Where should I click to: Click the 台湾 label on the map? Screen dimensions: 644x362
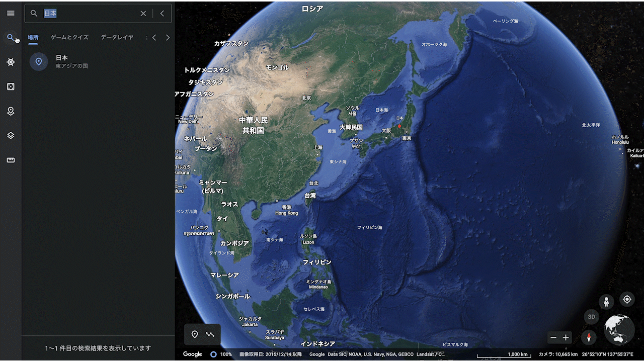pos(310,196)
